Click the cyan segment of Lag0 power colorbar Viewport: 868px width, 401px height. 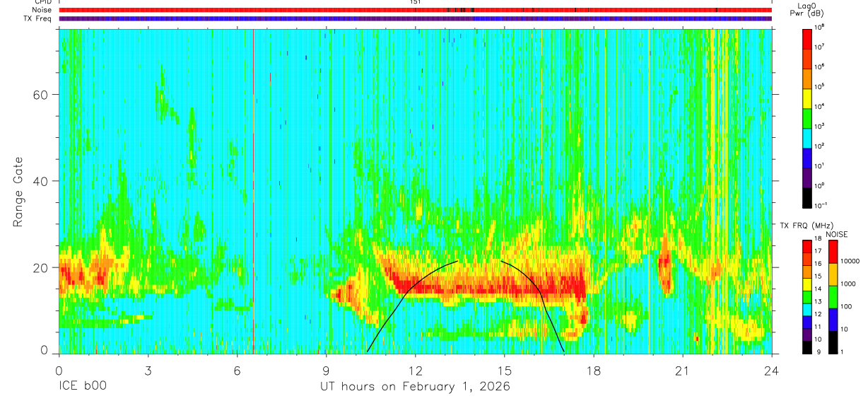point(807,137)
